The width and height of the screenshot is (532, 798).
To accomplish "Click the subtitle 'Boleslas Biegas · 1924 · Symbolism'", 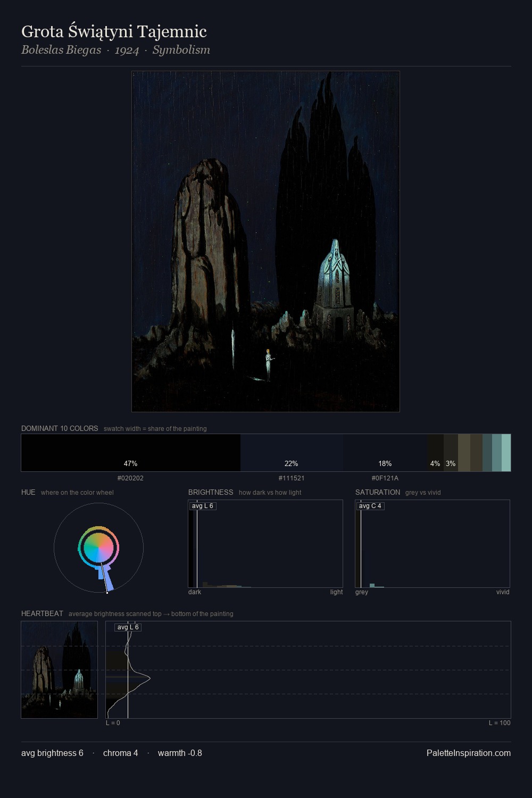I will [115, 50].
